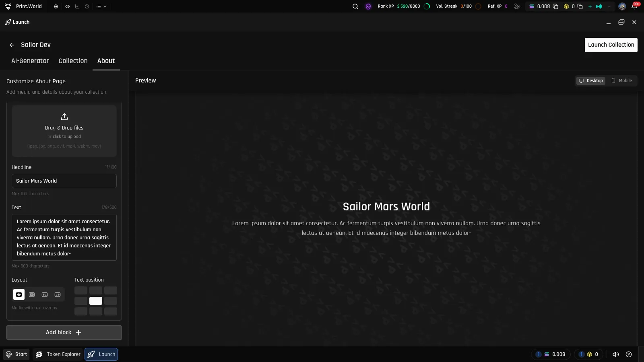Click the purple skull rank icon

pyautogui.click(x=368, y=6)
